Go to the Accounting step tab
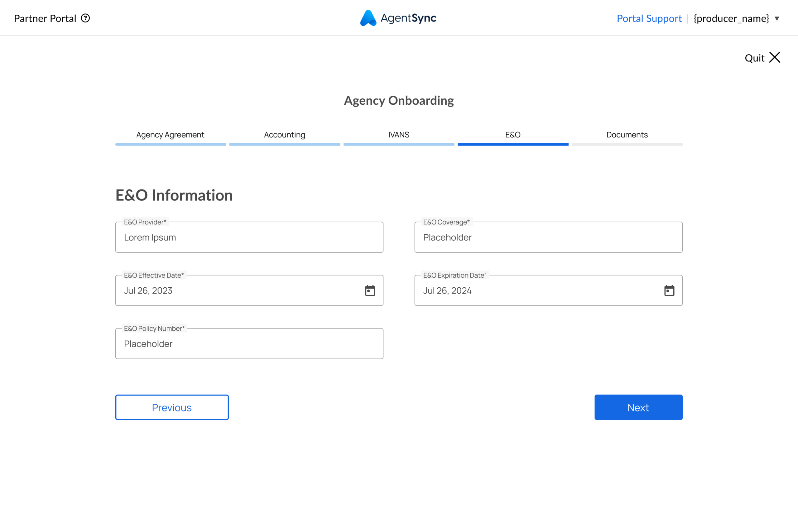The image size is (798, 532). coord(284,135)
